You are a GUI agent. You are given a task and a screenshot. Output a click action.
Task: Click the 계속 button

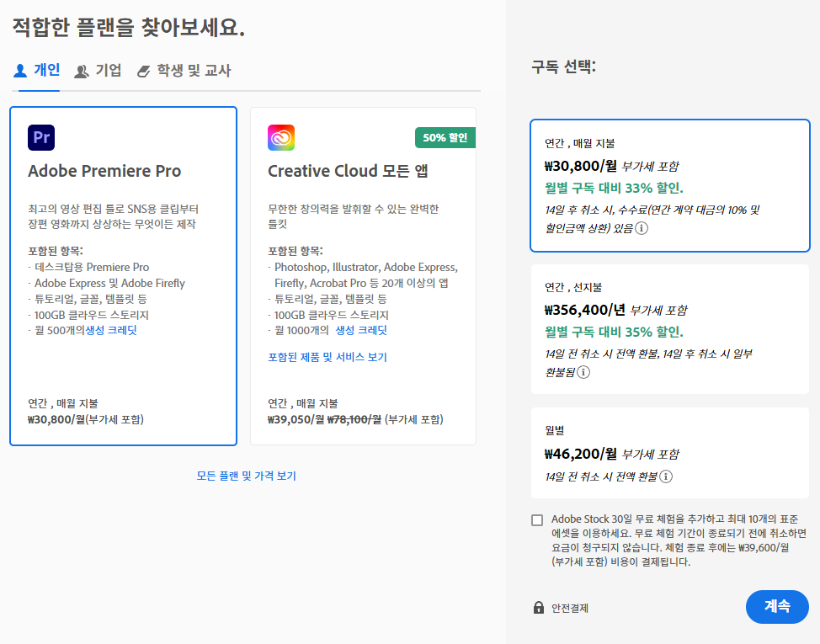click(x=777, y=606)
